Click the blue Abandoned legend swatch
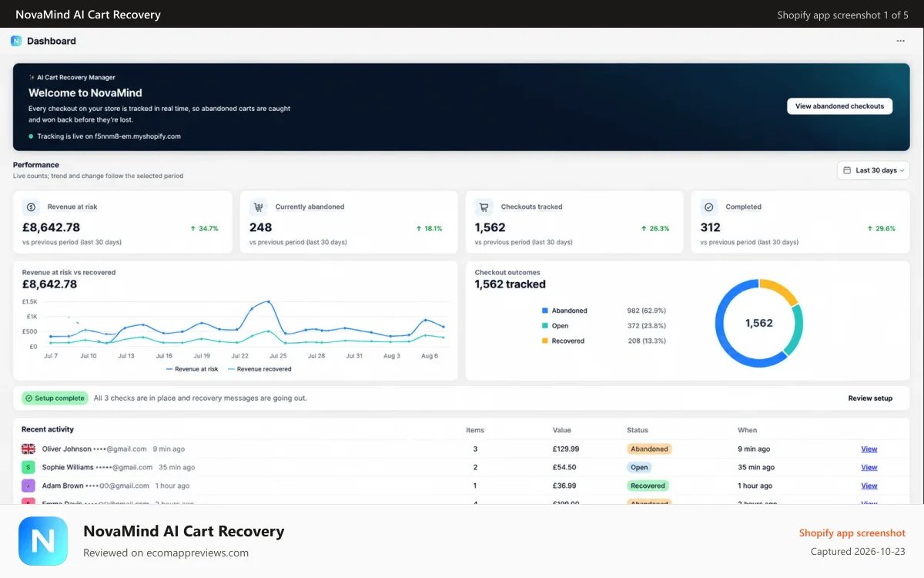This screenshot has width=924, height=578. point(545,311)
